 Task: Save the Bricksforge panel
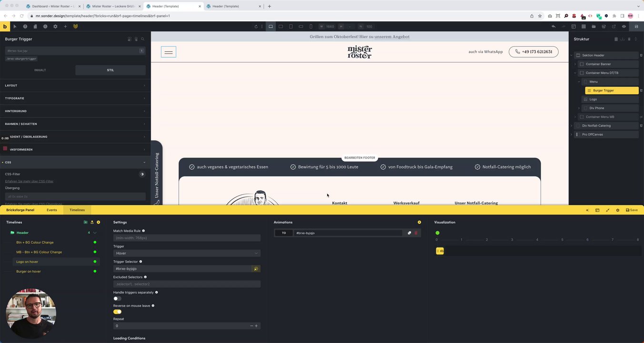(632, 210)
